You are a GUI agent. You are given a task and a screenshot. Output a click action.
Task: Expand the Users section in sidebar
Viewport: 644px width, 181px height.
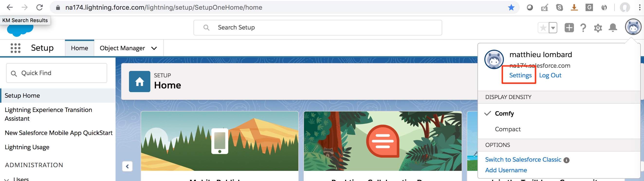click(7, 179)
